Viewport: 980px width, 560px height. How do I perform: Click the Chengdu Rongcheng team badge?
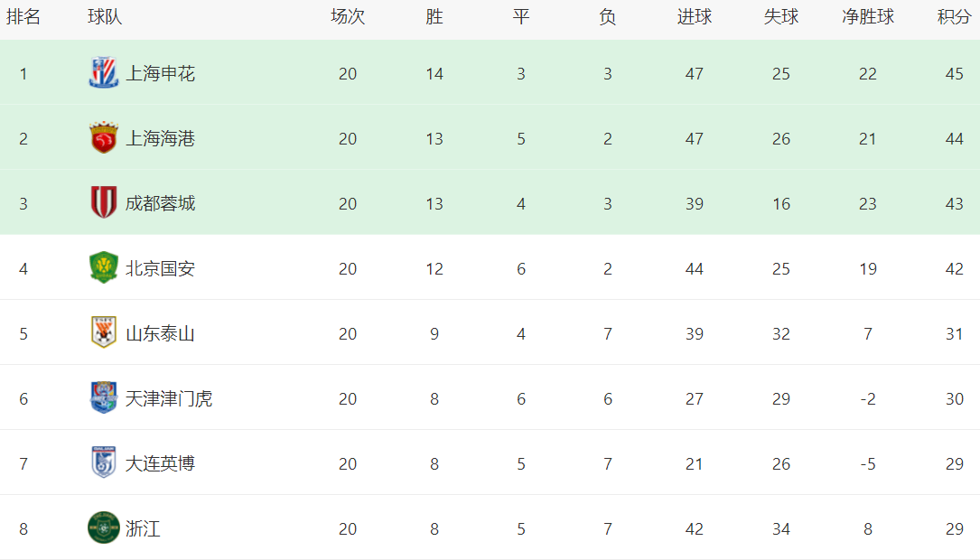click(104, 203)
